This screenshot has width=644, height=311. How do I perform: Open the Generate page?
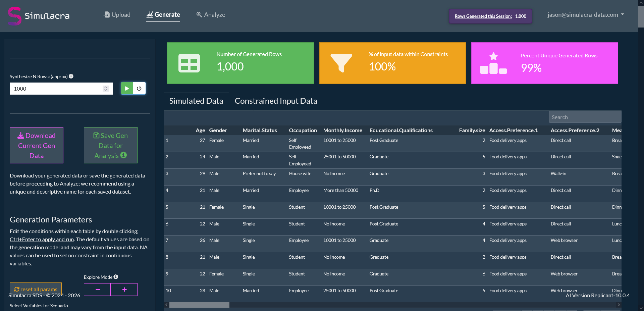point(163,15)
